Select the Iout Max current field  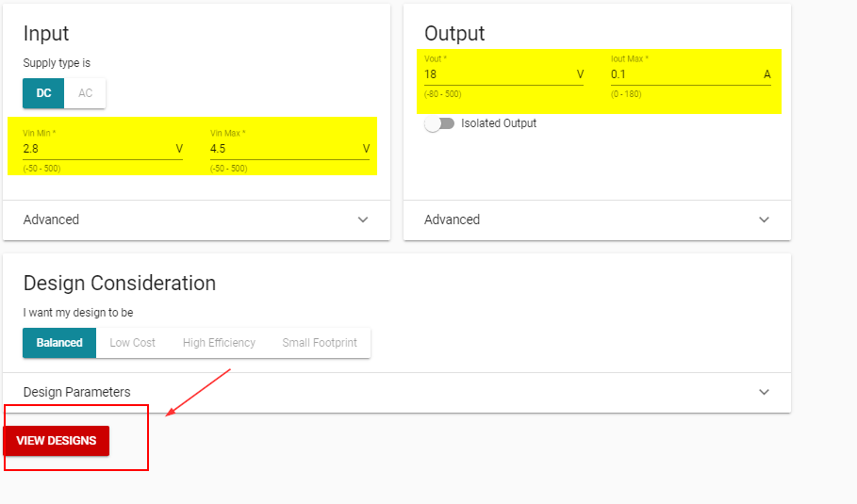tap(684, 74)
